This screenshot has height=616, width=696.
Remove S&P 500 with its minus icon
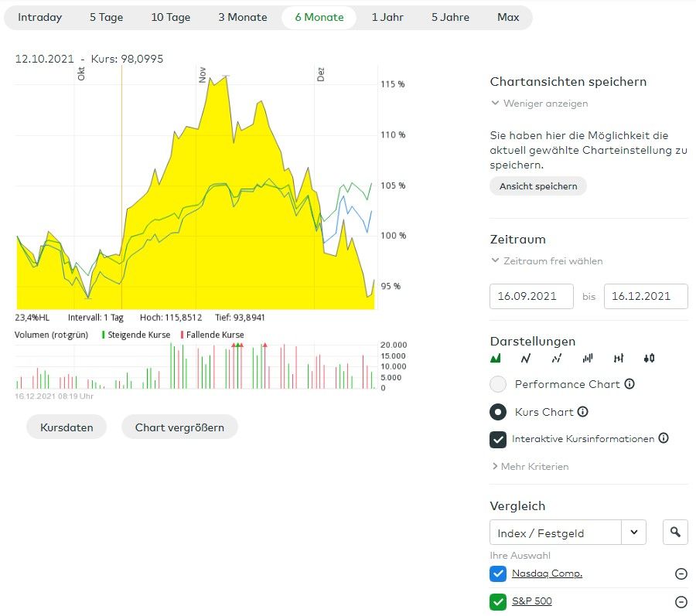[681, 602]
